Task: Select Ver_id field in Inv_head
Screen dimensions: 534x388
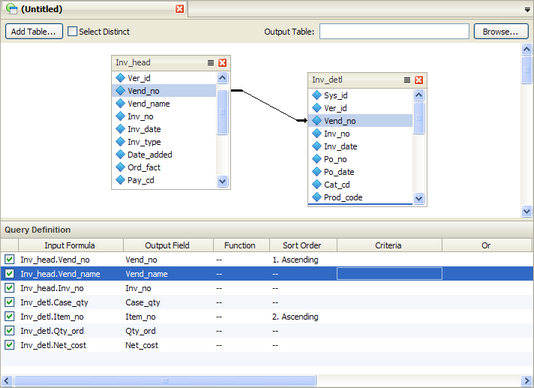Action: 164,78
